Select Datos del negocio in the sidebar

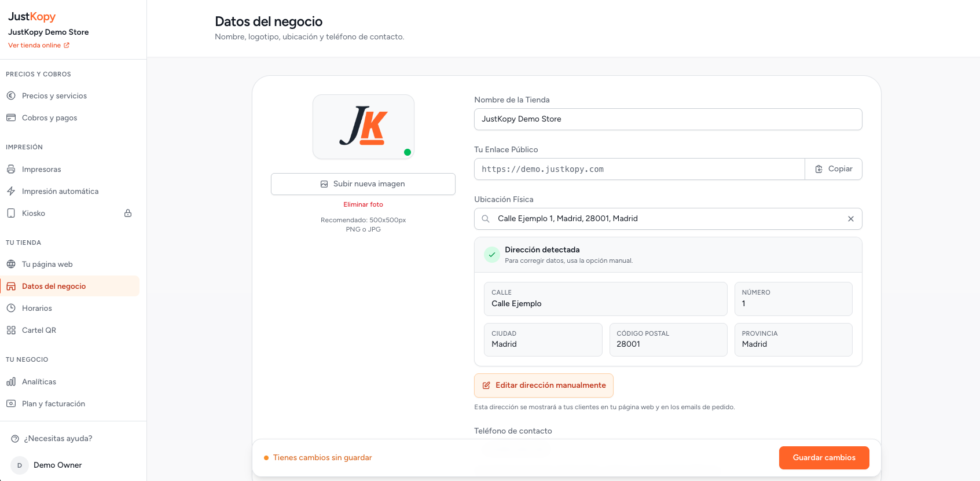tap(69, 286)
